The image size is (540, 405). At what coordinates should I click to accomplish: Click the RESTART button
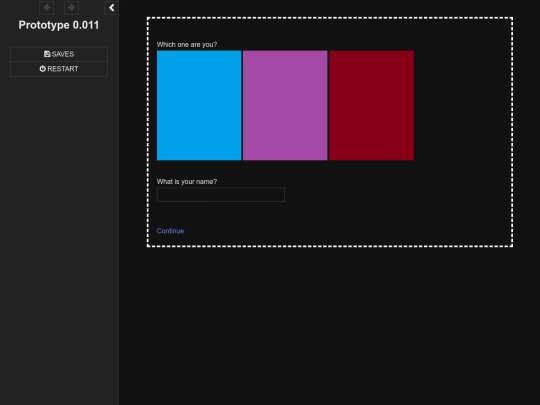click(59, 69)
